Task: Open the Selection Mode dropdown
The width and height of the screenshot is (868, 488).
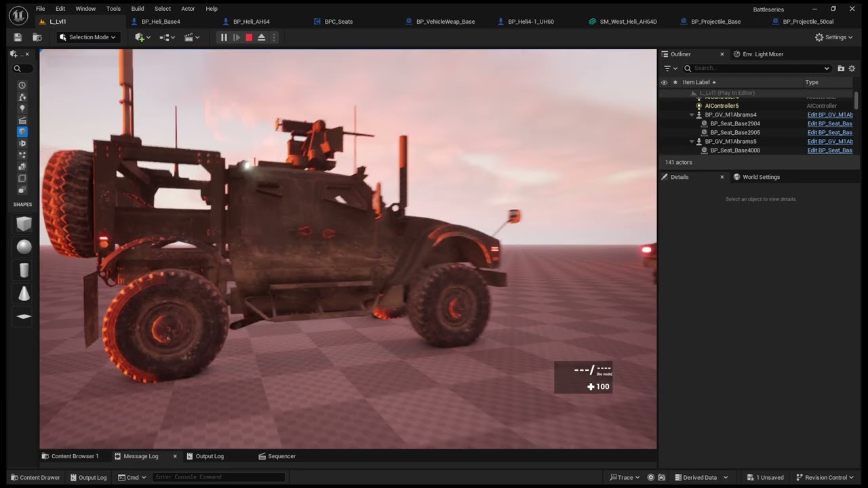Action: click(87, 37)
